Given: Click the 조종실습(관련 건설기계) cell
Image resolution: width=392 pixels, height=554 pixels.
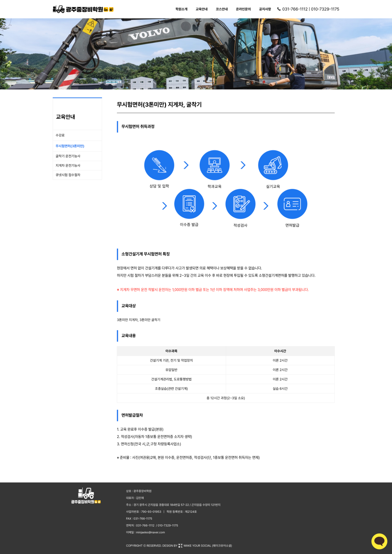Looking at the screenshot, I should pos(171,389).
